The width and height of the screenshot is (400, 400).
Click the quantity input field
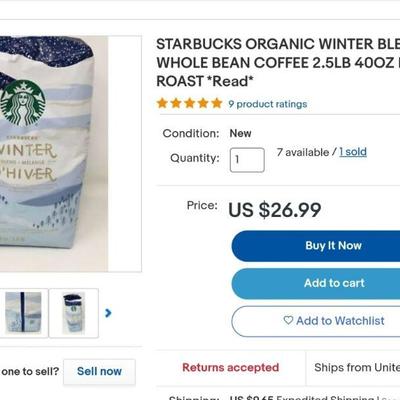[247, 160]
